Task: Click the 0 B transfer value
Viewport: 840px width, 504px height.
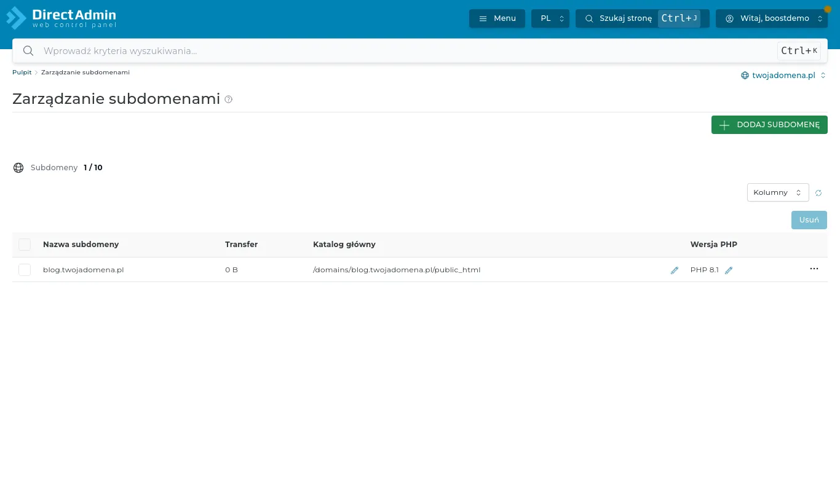Action: [x=231, y=270]
